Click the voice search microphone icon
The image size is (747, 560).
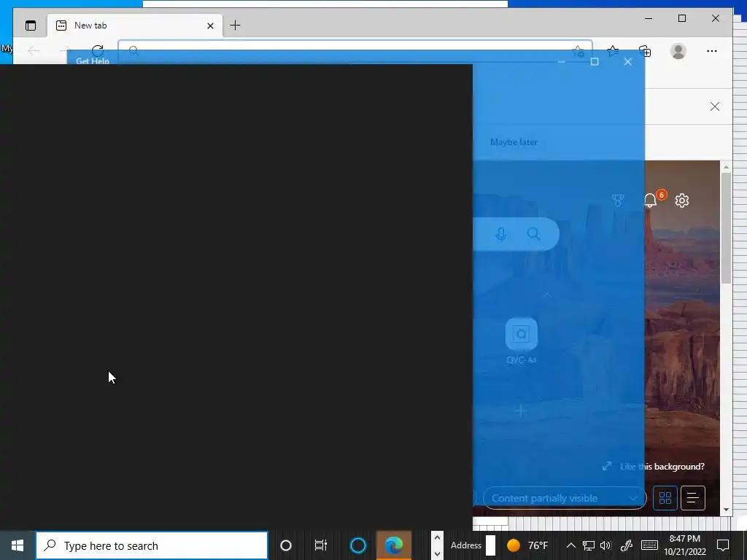[x=500, y=234]
